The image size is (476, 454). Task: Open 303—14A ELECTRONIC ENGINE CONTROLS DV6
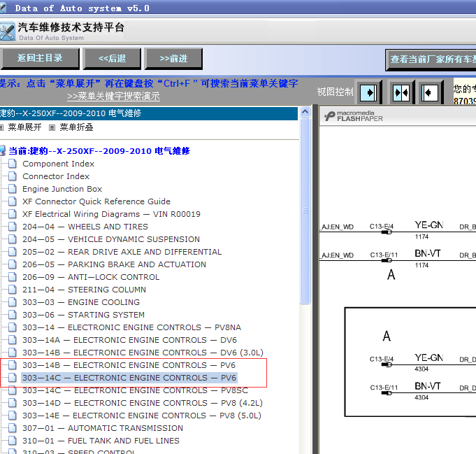pyautogui.click(x=129, y=340)
